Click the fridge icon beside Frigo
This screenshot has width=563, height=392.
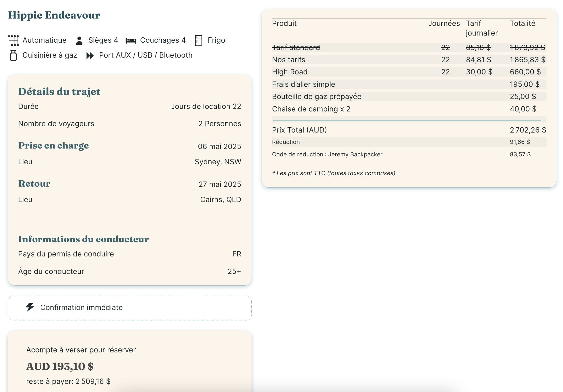[x=198, y=41]
